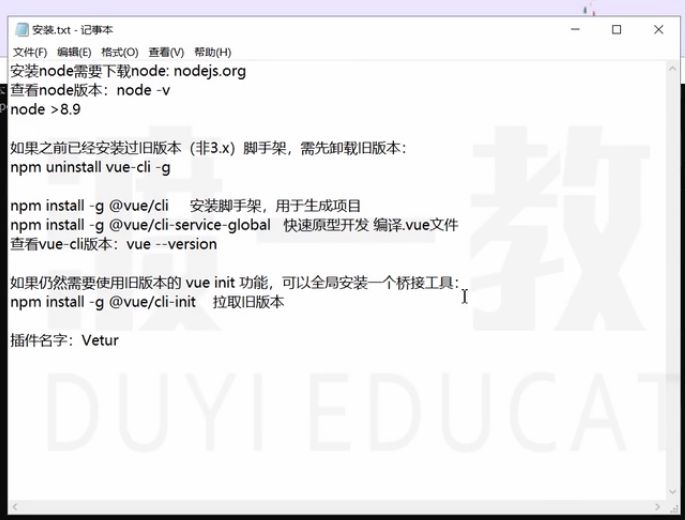Maximize the Notepad window

tap(616, 29)
